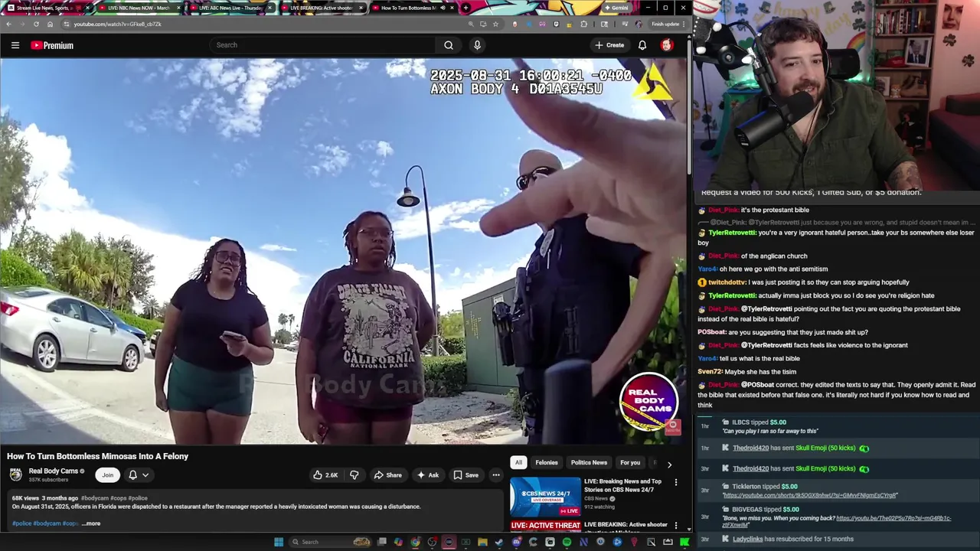Expand notification options next to Join
Screen dimensions: 980x551
coord(138,475)
